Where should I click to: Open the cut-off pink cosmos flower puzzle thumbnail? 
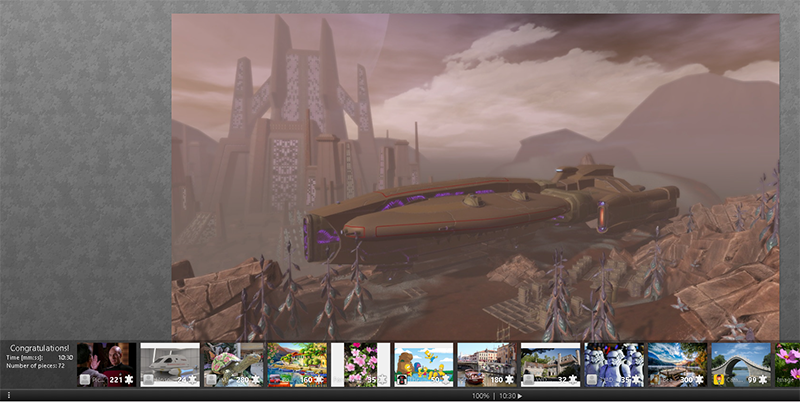[787, 364]
